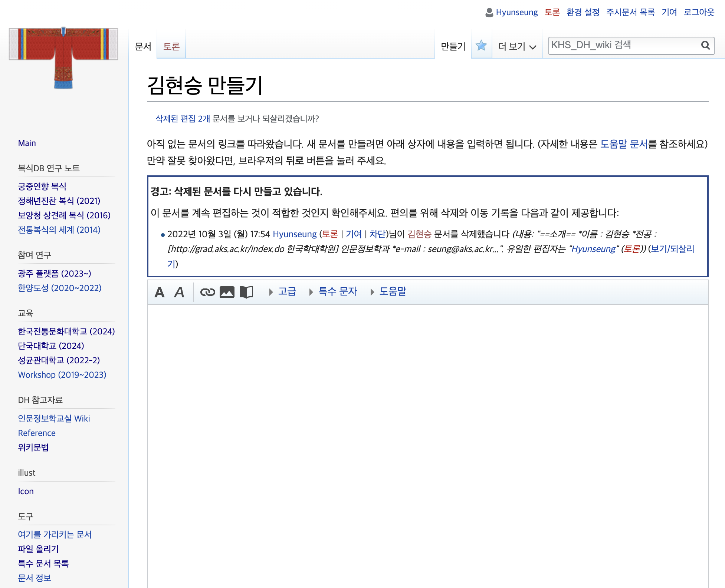Open the 더 보기 dropdown menu
The height and width of the screenshot is (588, 725).
(517, 46)
